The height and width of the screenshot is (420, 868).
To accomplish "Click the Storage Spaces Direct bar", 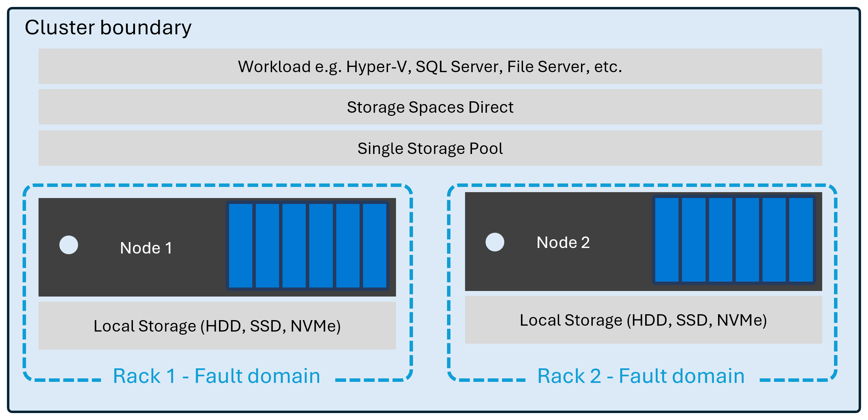I will tap(430, 107).
